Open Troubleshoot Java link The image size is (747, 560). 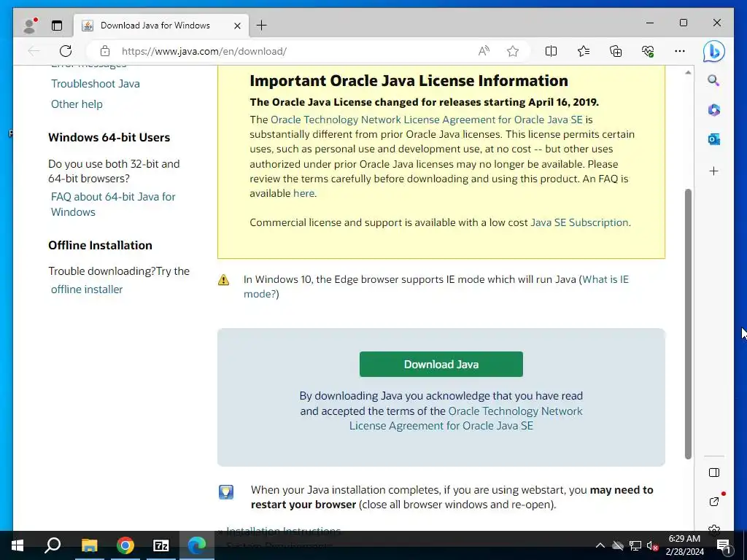point(96,84)
